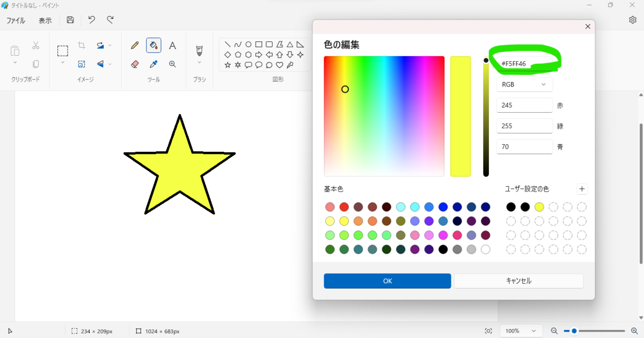The width and height of the screenshot is (644, 338).
Task: Click the 青 value field showing 70
Action: 524,146
